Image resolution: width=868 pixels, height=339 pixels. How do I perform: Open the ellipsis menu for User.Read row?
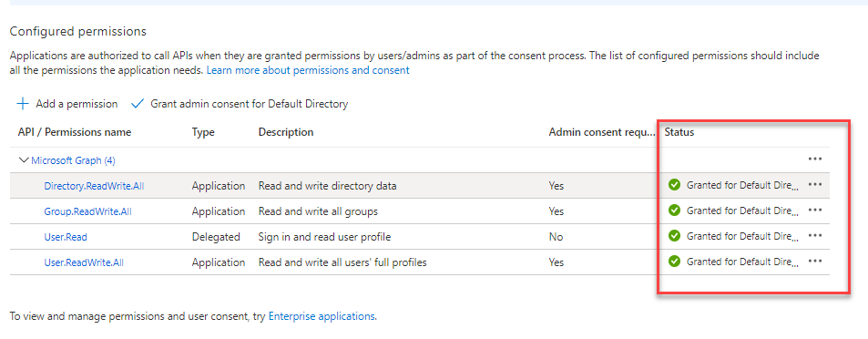coord(815,235)
